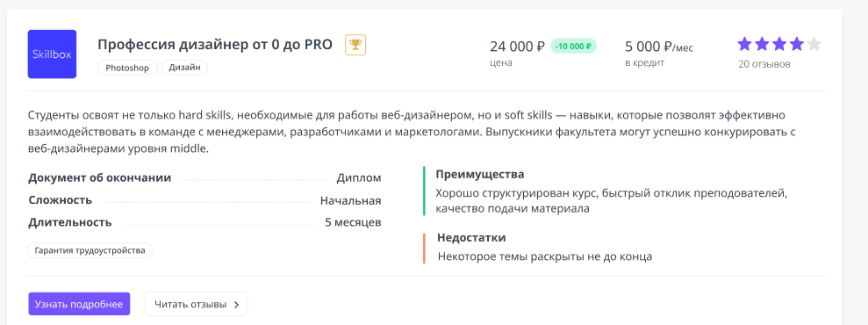Click the gold trophy badge icon

355,45
